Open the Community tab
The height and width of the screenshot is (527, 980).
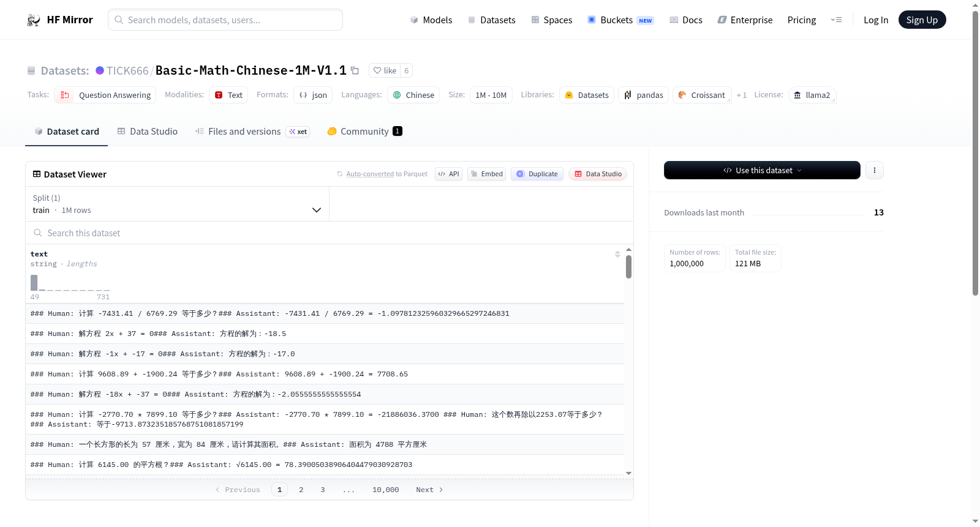[364, 132]
